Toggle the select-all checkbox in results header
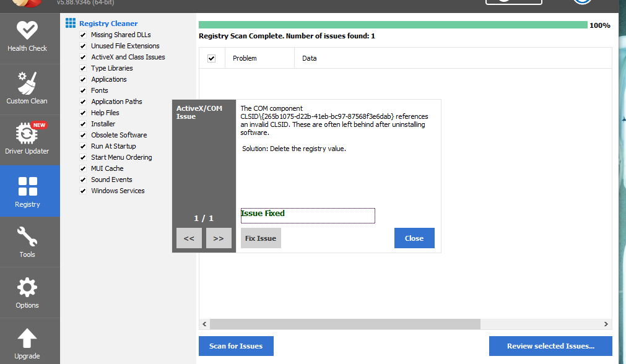This screenshot has height=364, width=626. 212,58
